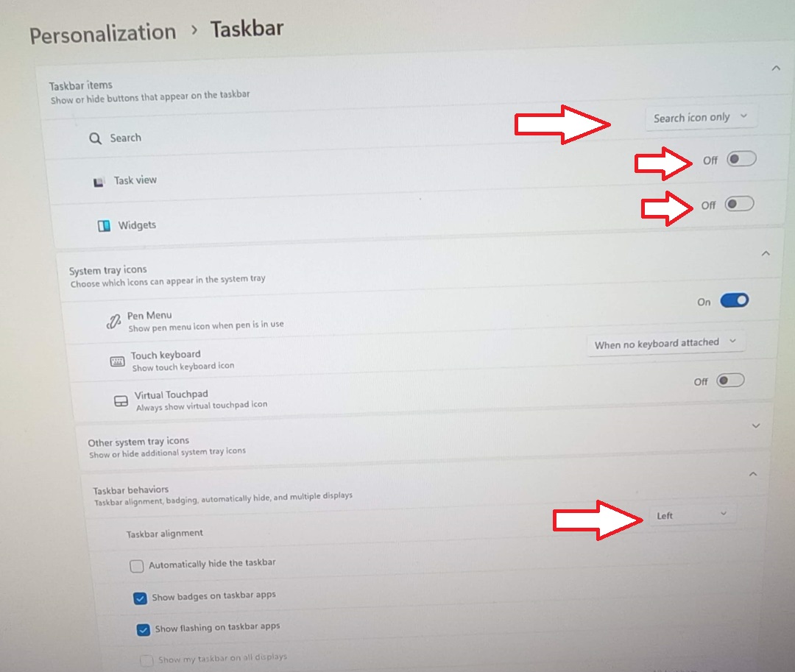The width and height of the screenshot is (795, 672).
Task: Enable the Widgets toggle switch
Action: pos(739,204)
